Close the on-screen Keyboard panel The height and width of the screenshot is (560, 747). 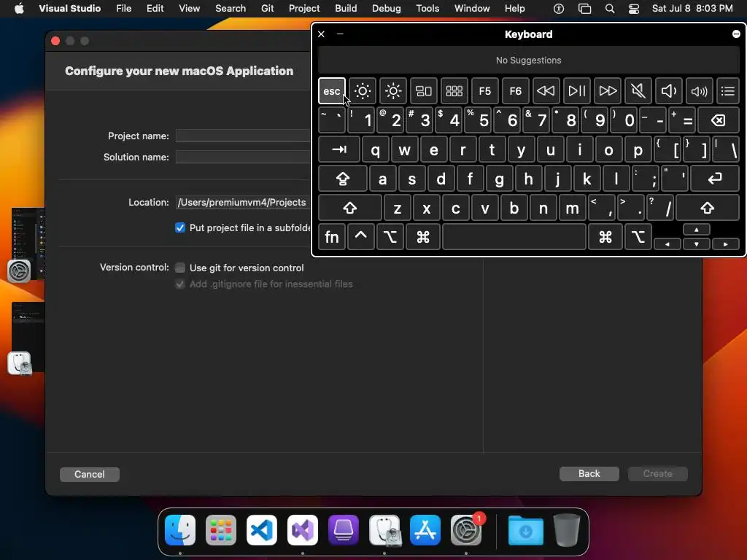[321, 34]
